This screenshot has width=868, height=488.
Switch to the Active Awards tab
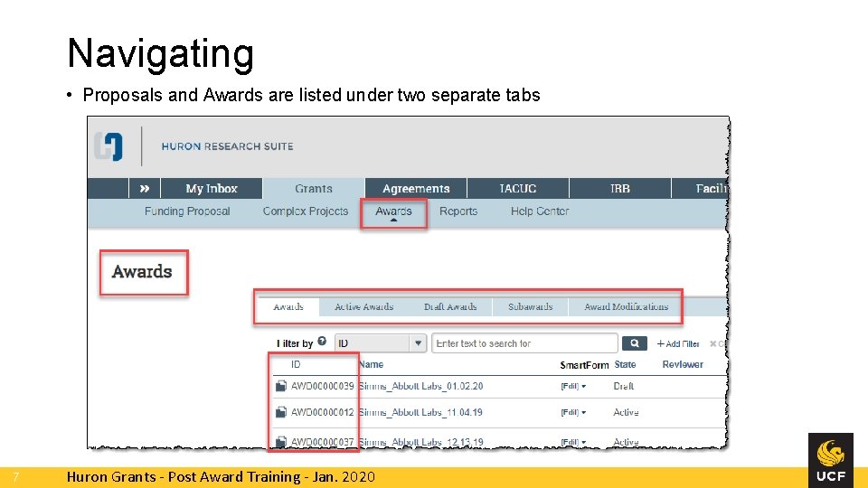[x=363, y=306]
